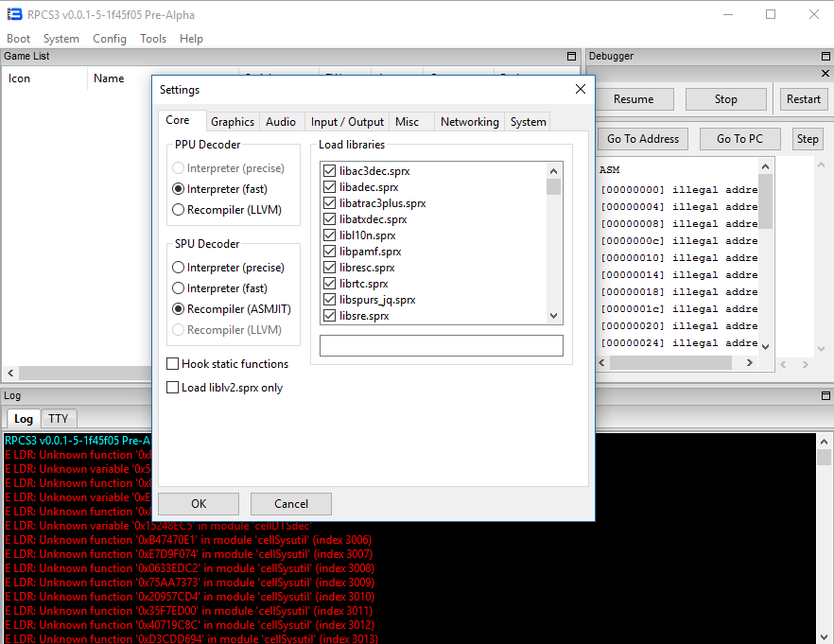Close the Debugger panel via its X icon
834x644 pixels.
pos(825,74)
